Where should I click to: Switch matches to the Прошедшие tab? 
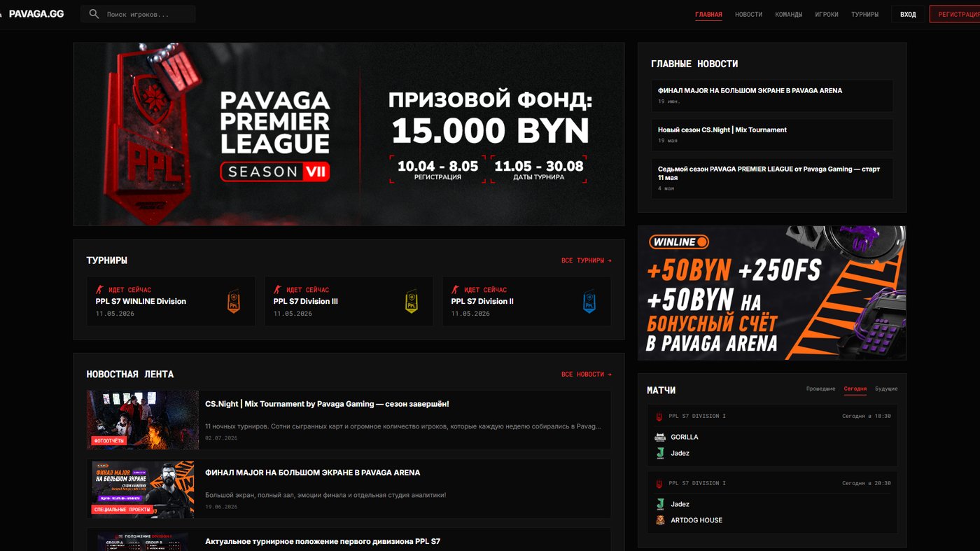coord(820,389)
